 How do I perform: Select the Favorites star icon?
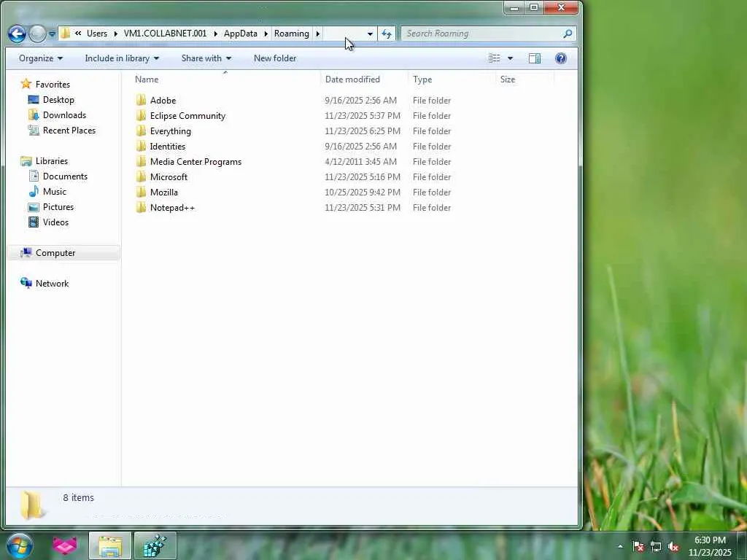(26, 85)
